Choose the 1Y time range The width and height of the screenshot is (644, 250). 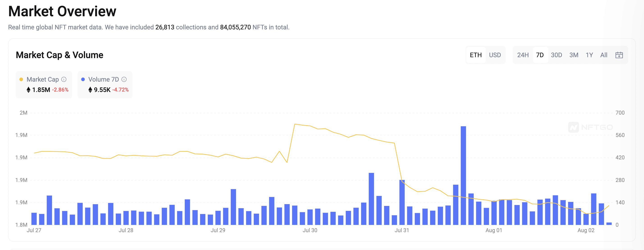[x=589, y=55]
